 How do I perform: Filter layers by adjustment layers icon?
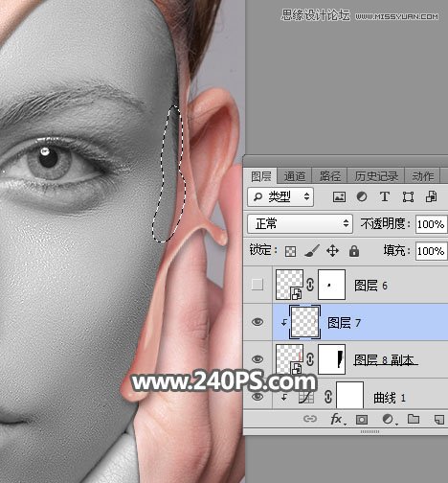point(362,196)
